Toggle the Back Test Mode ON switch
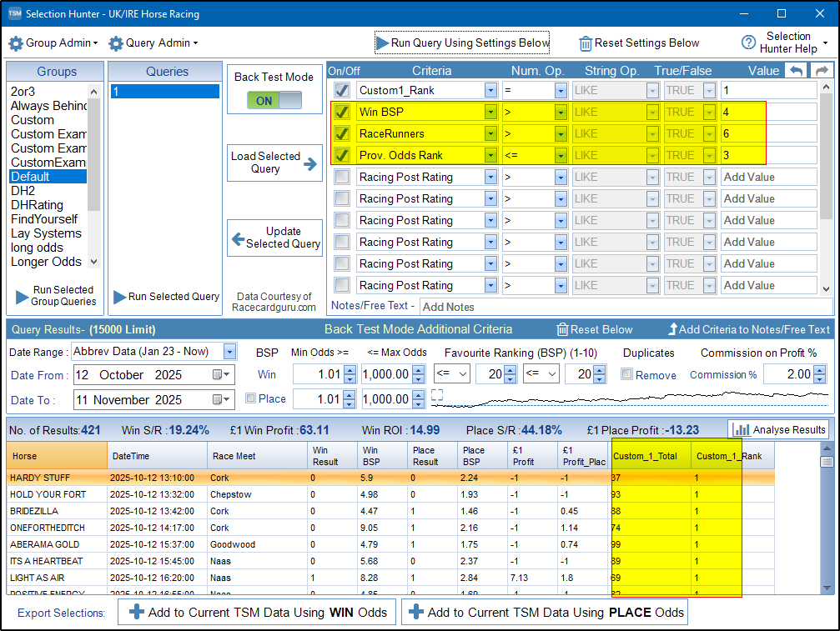840x631 pixels. (274, 101)
